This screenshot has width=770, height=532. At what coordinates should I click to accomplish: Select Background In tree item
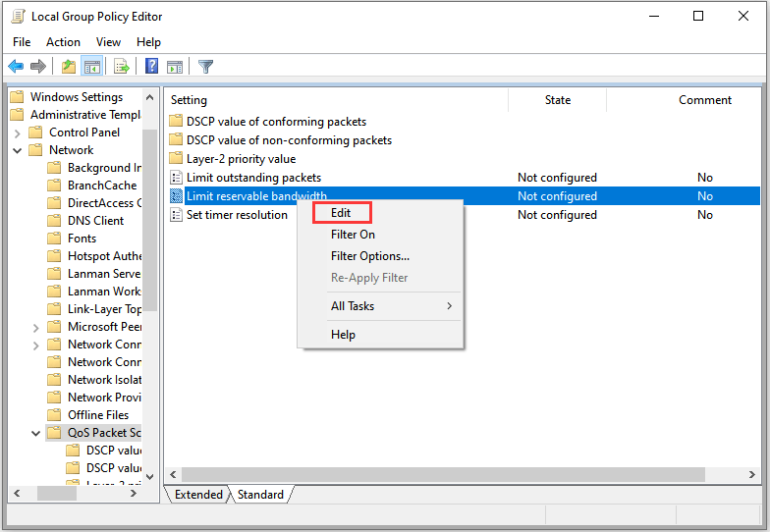[x=104, y=168]
